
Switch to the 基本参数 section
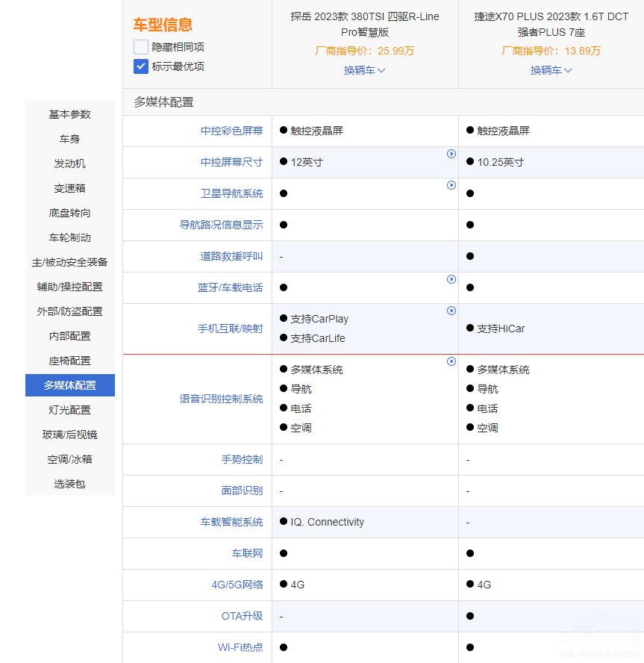tap(69, 114)
